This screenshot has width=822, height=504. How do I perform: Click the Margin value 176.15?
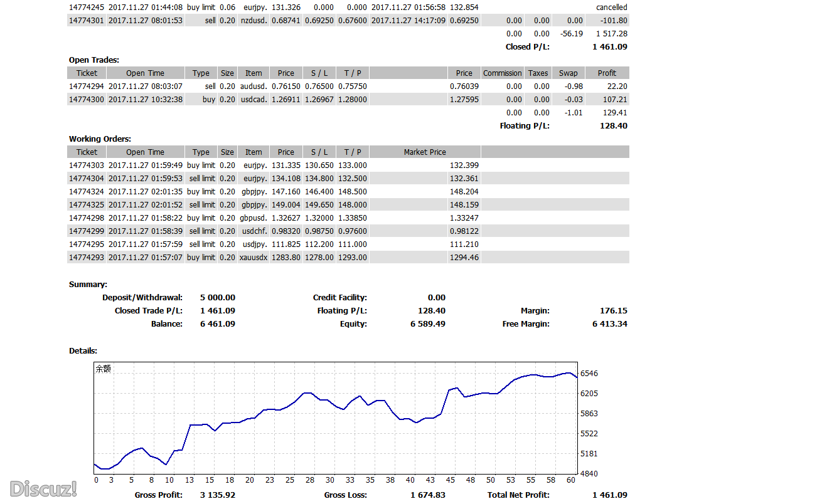[x=614, y=311]
